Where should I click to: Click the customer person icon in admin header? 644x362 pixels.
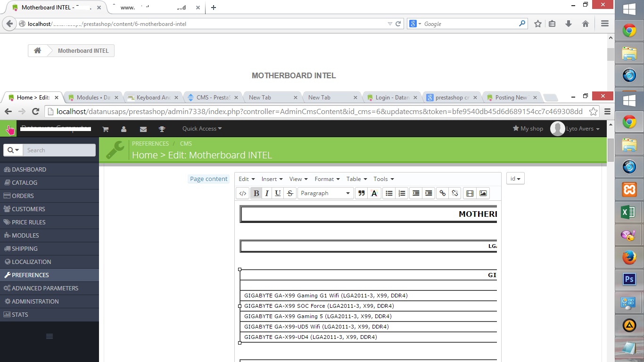(x=124, y=129)
